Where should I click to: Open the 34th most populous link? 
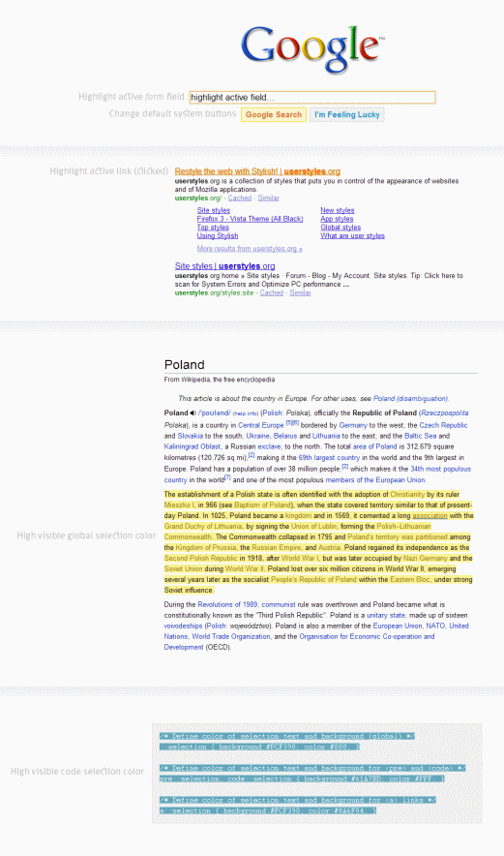(x=441, y=469)
